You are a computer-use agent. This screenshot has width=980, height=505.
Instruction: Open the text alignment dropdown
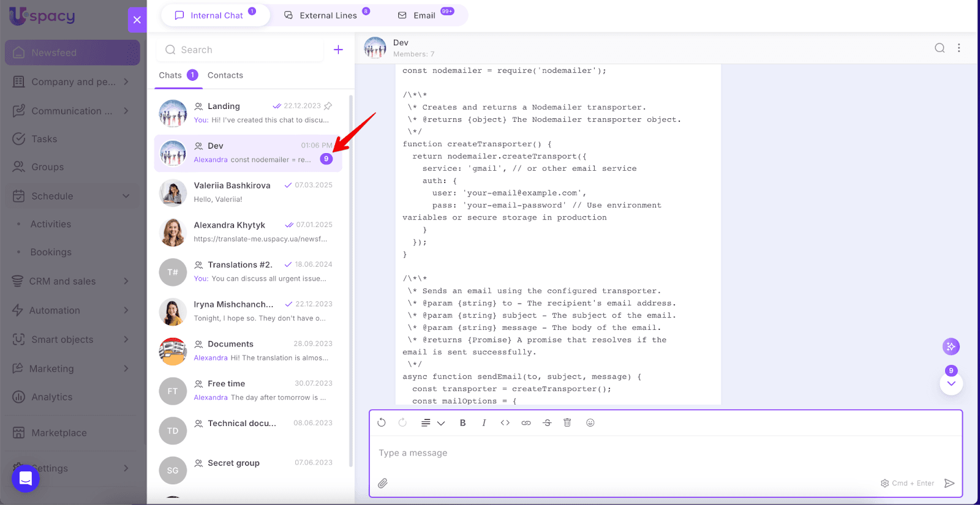[432, 423]
